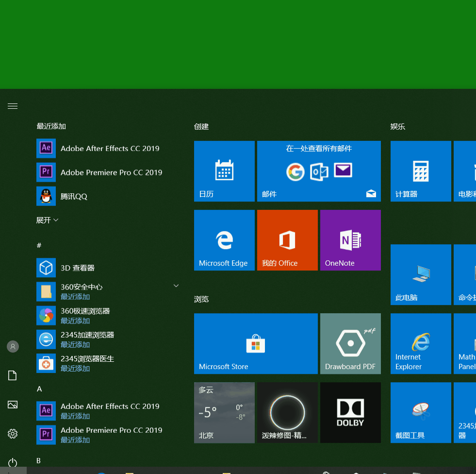
Task: Open the 计算器 calculator tile
Action: click(421, 171)
